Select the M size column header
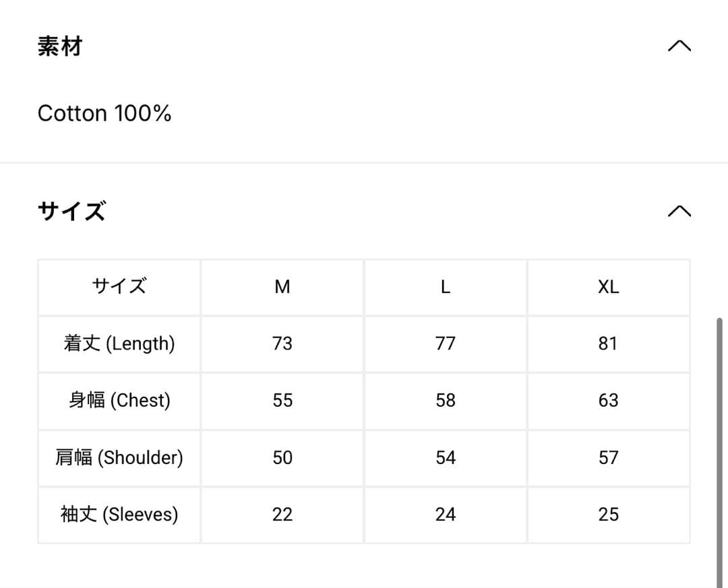The image size is (728, 588). (282, 287)
